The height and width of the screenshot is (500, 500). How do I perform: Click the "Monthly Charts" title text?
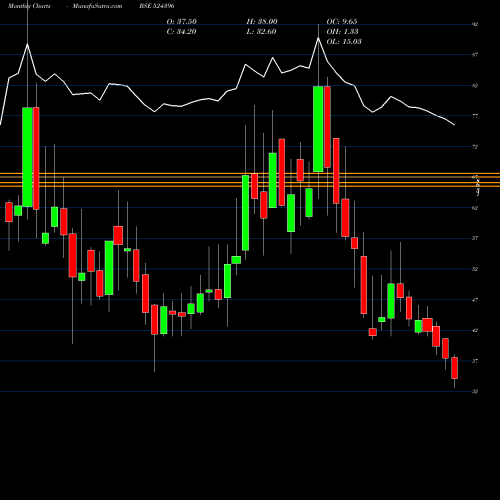tap(29, 6)
